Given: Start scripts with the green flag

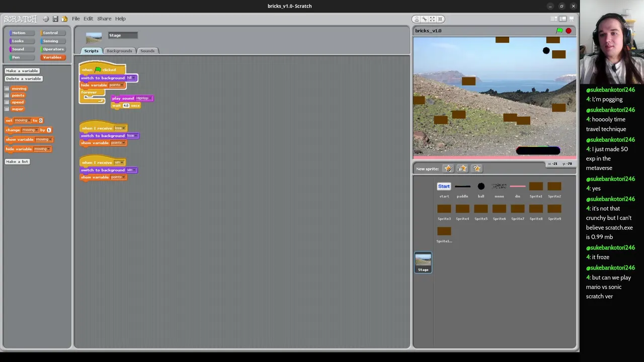Looking at the screenshot, I should 559,31.
